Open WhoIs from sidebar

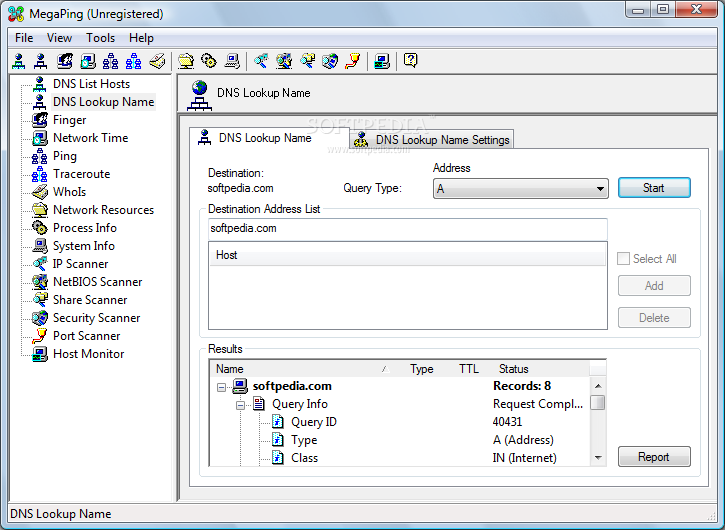69,192
